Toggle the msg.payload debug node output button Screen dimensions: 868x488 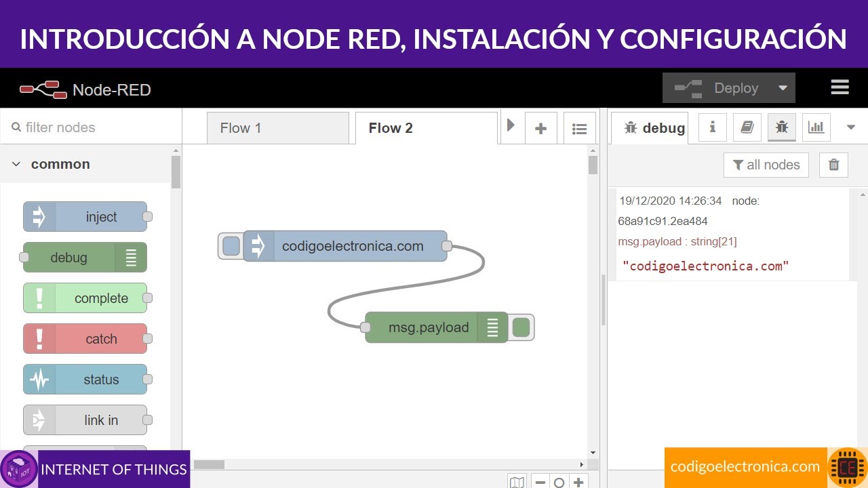tap(521, 327)
